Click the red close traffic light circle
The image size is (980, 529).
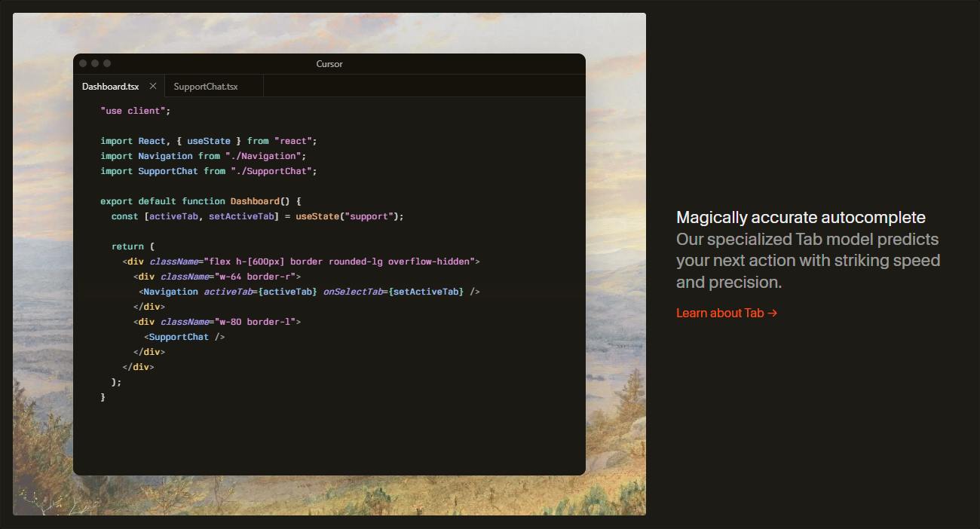point(82,63)
